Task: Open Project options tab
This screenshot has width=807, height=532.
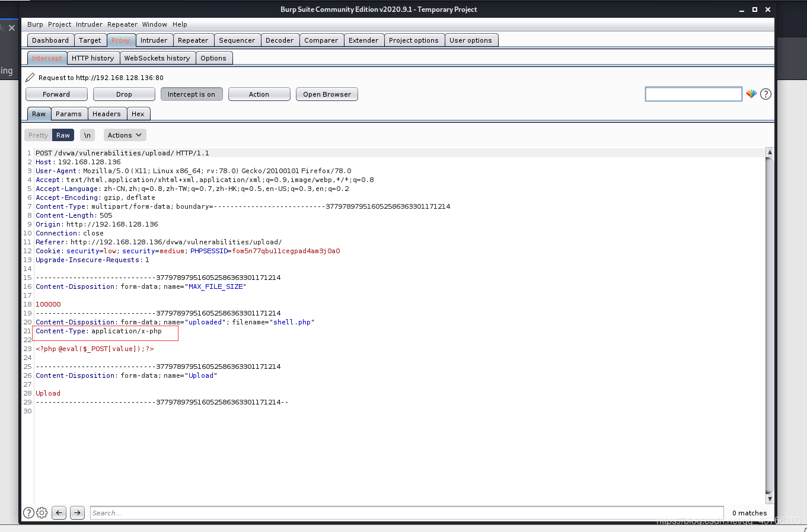Action: [x=414, y=40]
